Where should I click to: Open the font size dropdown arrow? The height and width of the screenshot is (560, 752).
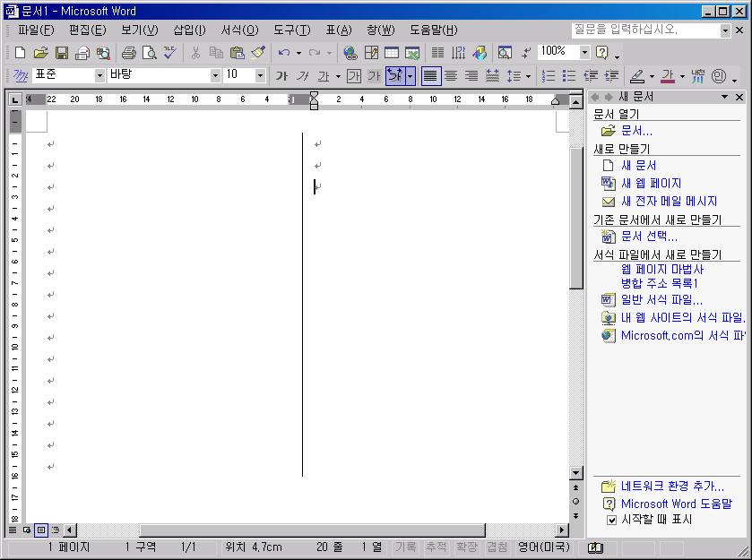coord(260,75)
